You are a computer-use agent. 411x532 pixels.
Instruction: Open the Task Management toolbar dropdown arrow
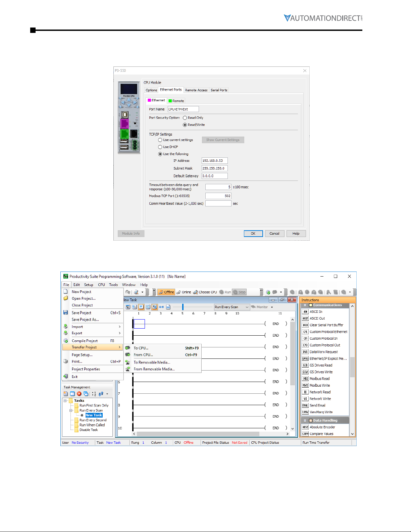click(107, 394)
